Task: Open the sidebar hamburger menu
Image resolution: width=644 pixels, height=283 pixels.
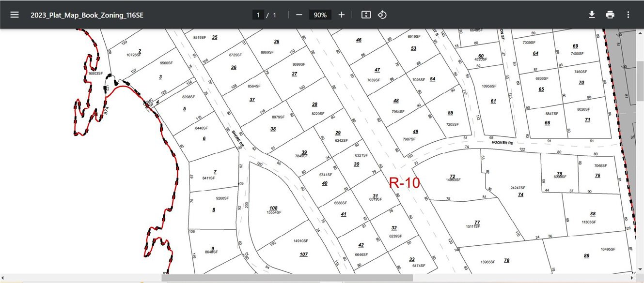Action: click(x=15, y=15)
